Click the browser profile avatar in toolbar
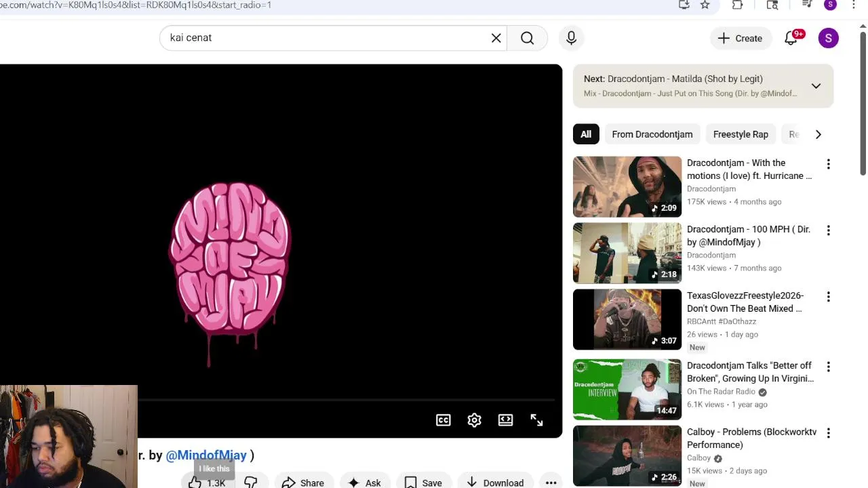This screenshot has height=488, width=868. 830,5
